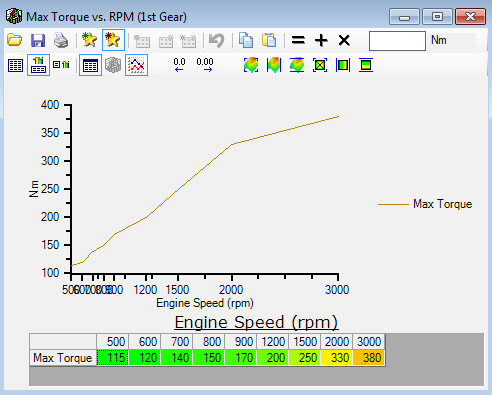Select the 380 torque cell at 3000 rpm
Image resolution: width=492 pixels, height=395 pixels.
pos(369,358)
